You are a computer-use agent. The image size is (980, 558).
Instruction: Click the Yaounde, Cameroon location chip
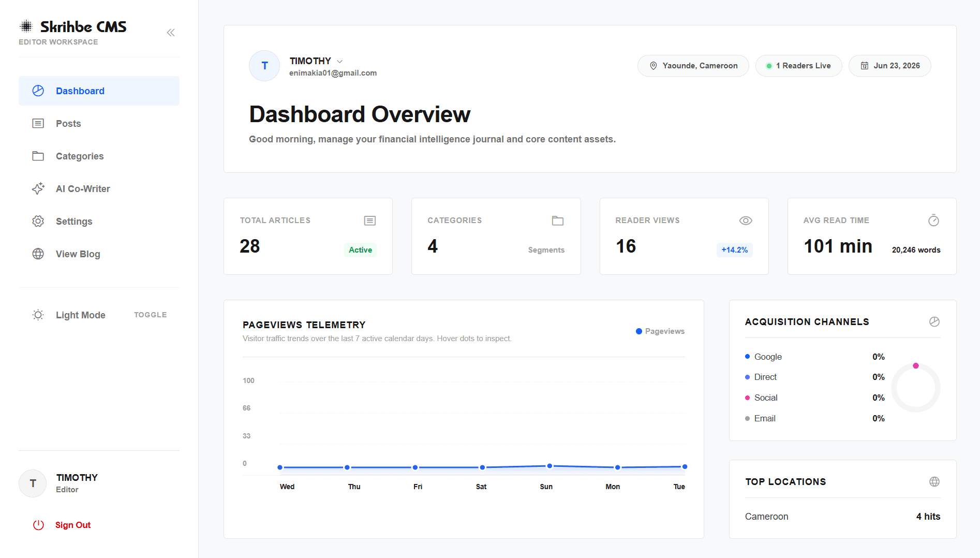click(x=693, y=66)
